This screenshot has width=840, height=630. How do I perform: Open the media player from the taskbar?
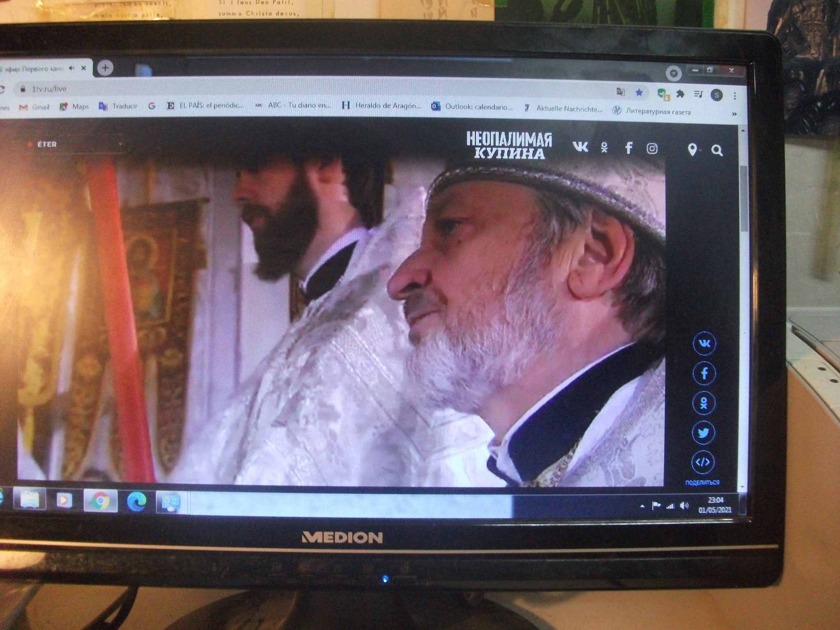click(64, 500)
